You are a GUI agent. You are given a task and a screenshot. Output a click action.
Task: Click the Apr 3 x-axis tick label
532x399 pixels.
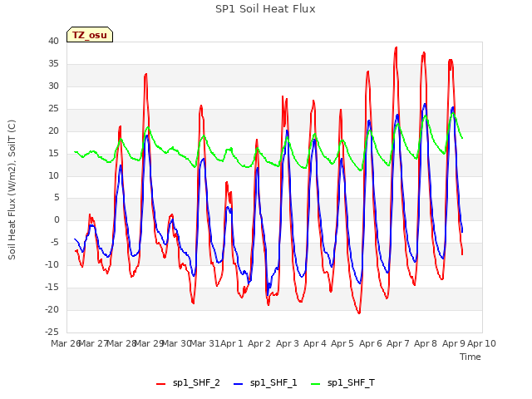click(x=288, y=343)
